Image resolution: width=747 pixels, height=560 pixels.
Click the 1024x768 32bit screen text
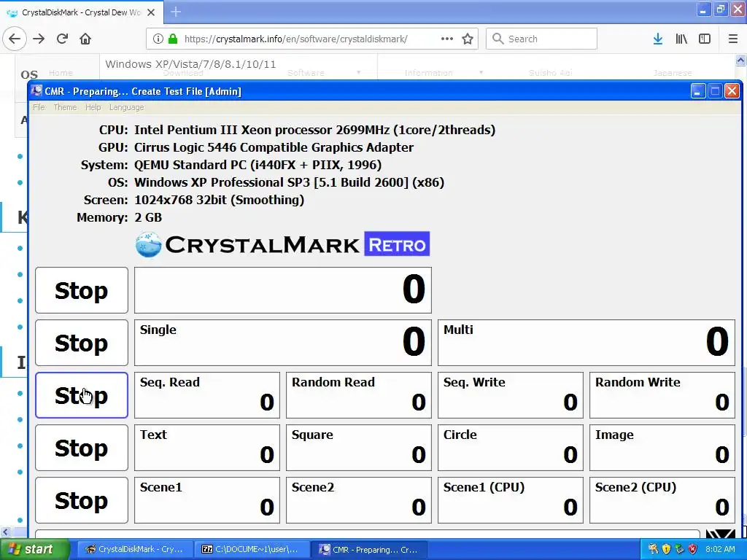[x=219, y=200]
